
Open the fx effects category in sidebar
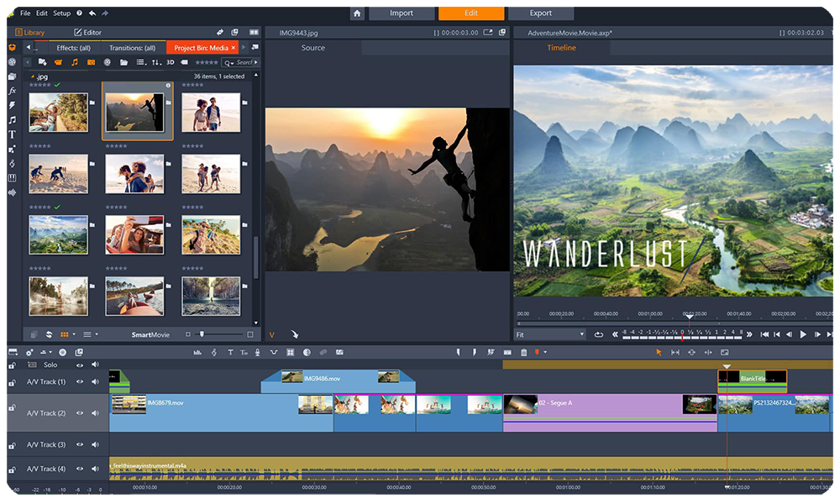[12, 91]
